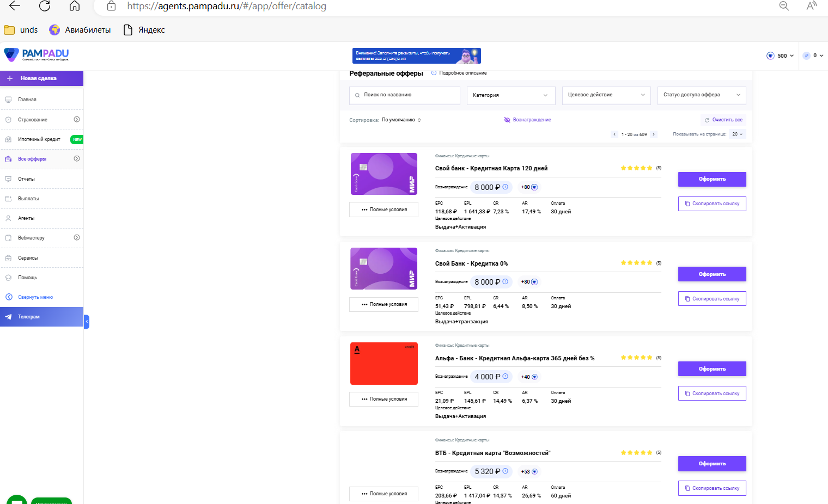Open the Статус доступа оффера dropdown
828x504 pixels.
pos(702,95)
